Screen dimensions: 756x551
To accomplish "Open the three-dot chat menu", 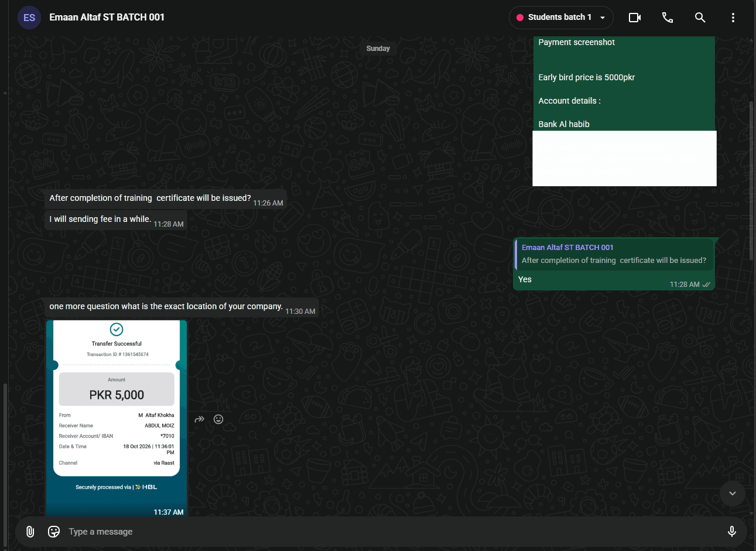I will 733,18.
